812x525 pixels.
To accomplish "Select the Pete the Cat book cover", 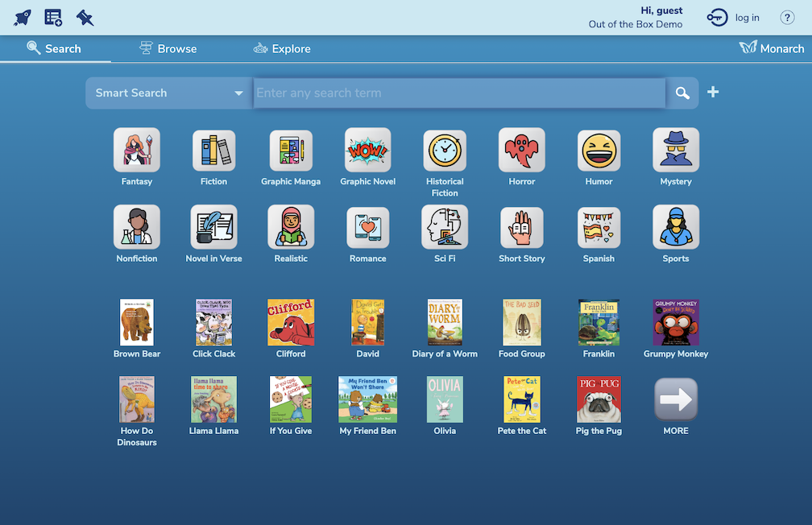I will (521, 399).
